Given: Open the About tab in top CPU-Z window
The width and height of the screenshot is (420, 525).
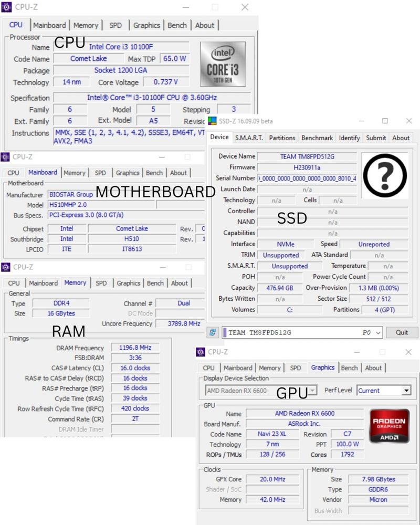Looking at the screenshot, I should (205, 25).
